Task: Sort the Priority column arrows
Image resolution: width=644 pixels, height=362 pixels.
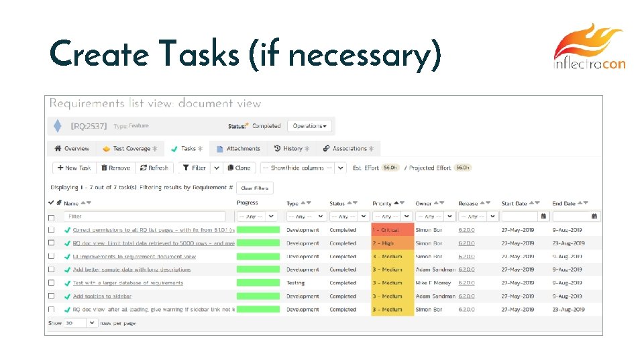Action: [399, 202]
